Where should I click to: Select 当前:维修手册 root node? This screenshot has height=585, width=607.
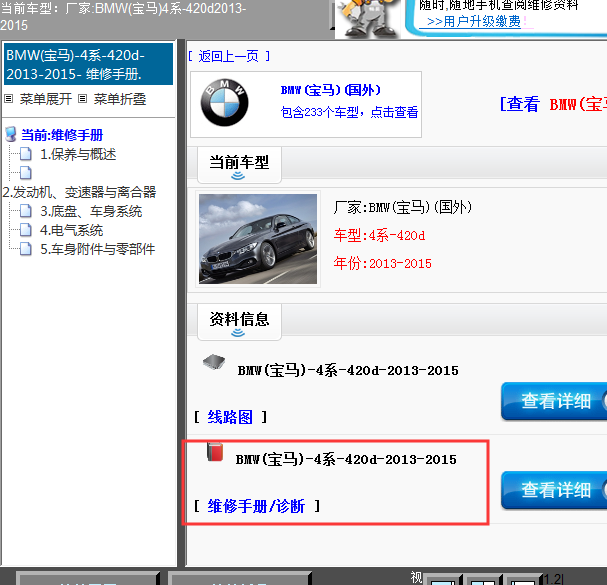(x=62, y=135)
